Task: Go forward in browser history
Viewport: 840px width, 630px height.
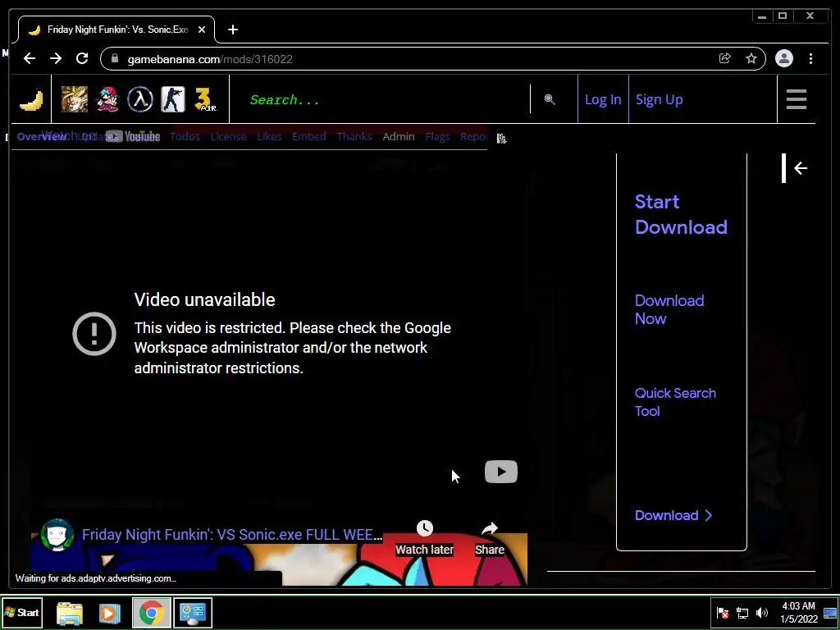Action: (56, 58)
